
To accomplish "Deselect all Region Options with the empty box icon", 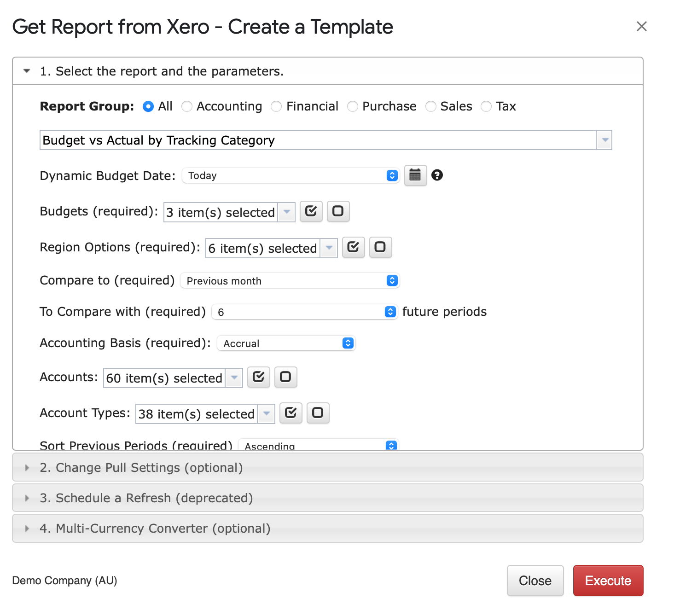I will (380, 247).
